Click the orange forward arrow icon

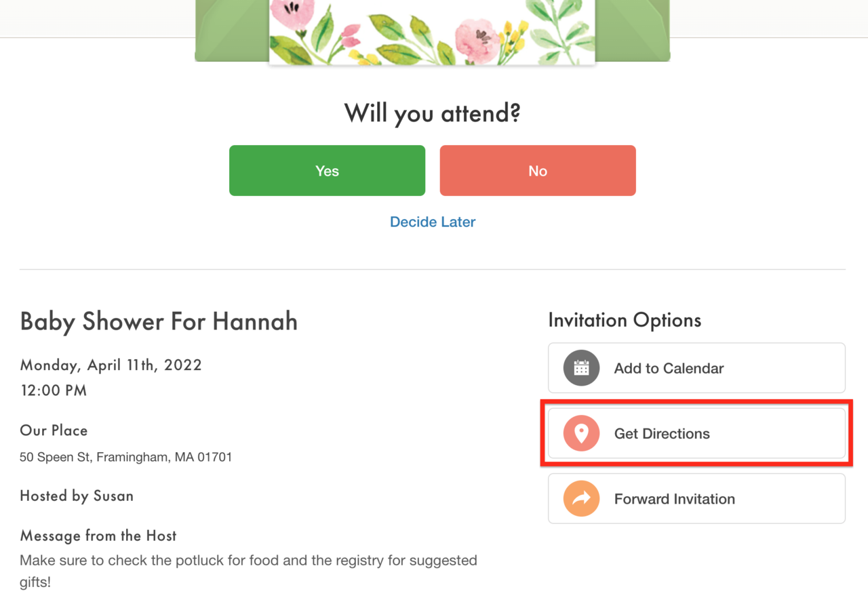click(581, 499)
